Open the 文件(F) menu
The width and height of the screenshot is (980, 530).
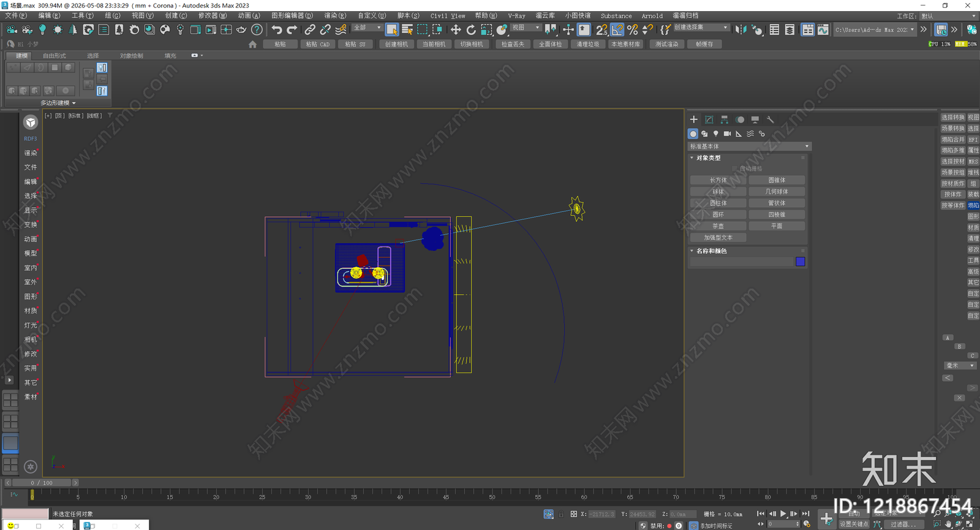[x=16, y=16]
